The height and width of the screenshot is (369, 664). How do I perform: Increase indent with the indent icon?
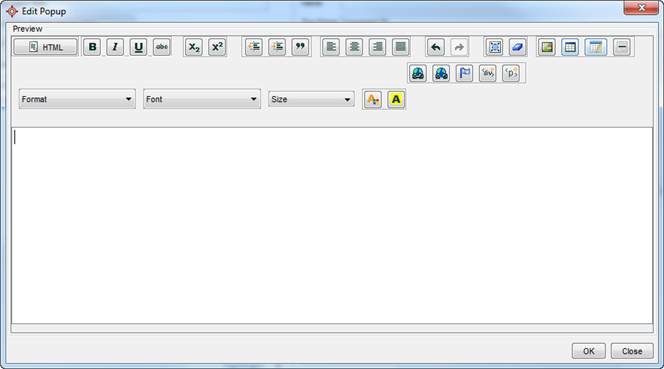[277, 47]
